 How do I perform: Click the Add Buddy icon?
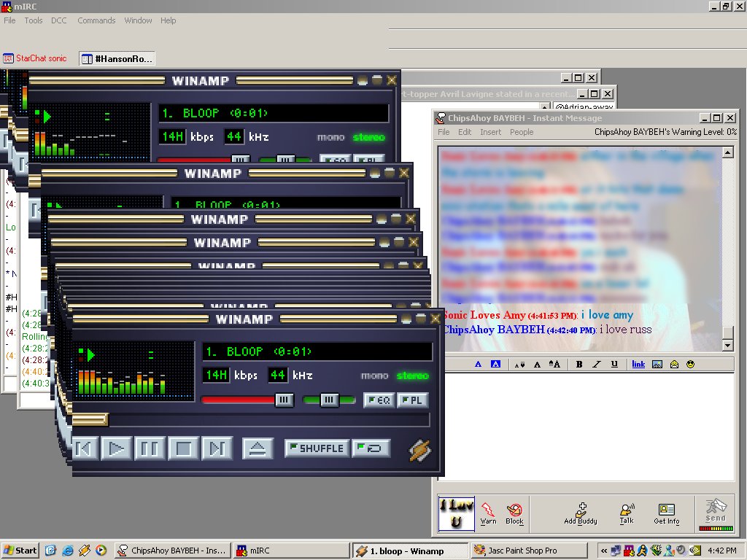coord(581,513)
